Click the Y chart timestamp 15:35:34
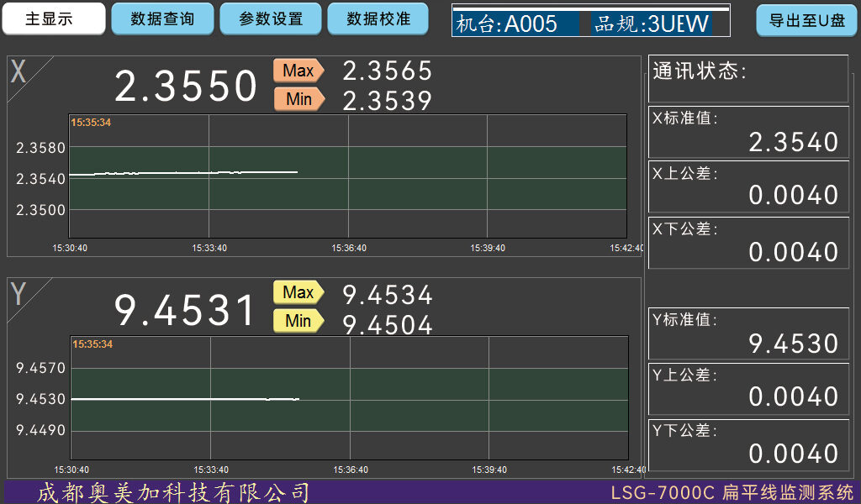Image resolution: width=861 pixels, height=504 pixels. point(92,344)
